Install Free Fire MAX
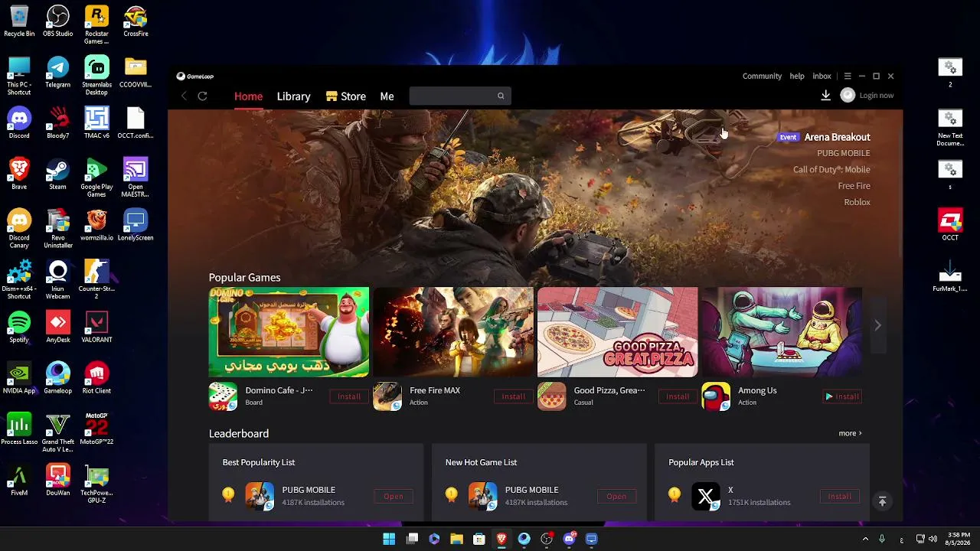980x551 pixels. pyautogui.click(x=513, y=396)
